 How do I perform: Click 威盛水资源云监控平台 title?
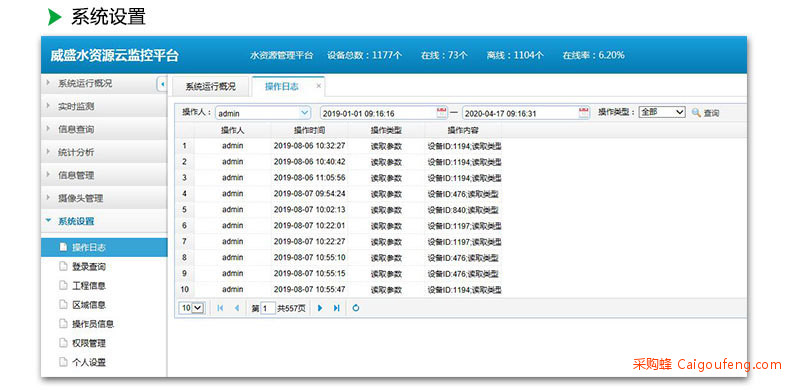[114, 55]
